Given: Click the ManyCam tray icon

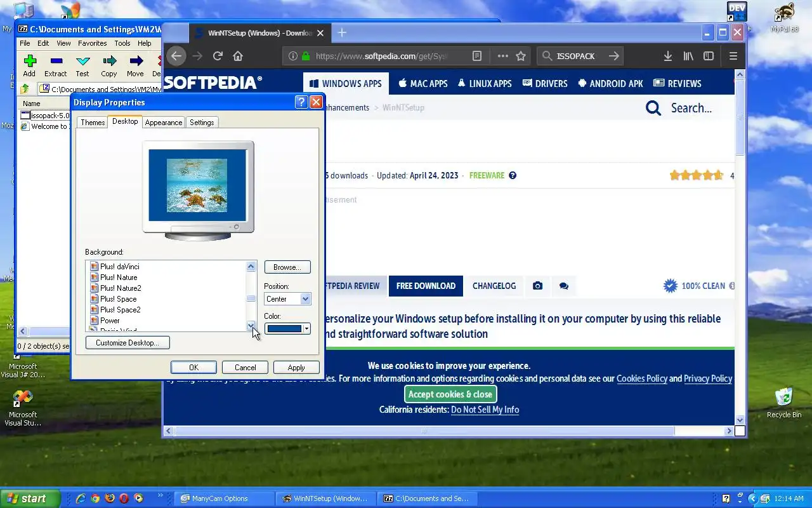Looking at the screenshot, I should 765,498.
